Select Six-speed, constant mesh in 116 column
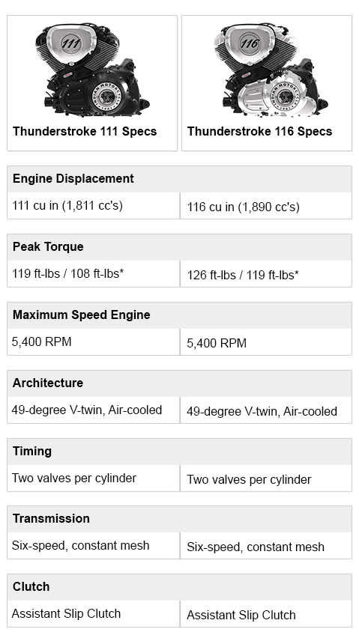 pos(256,547)
